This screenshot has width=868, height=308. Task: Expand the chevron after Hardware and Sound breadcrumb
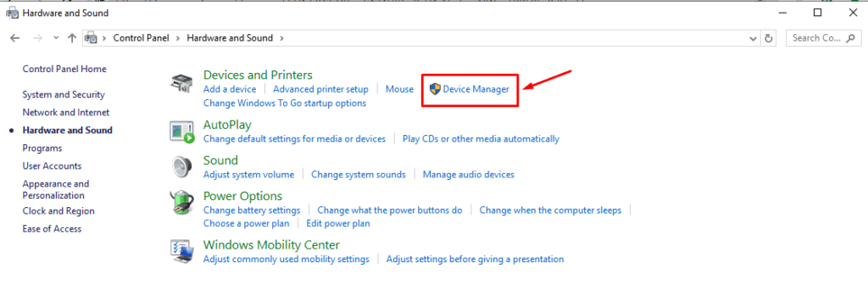coord(281,38)
